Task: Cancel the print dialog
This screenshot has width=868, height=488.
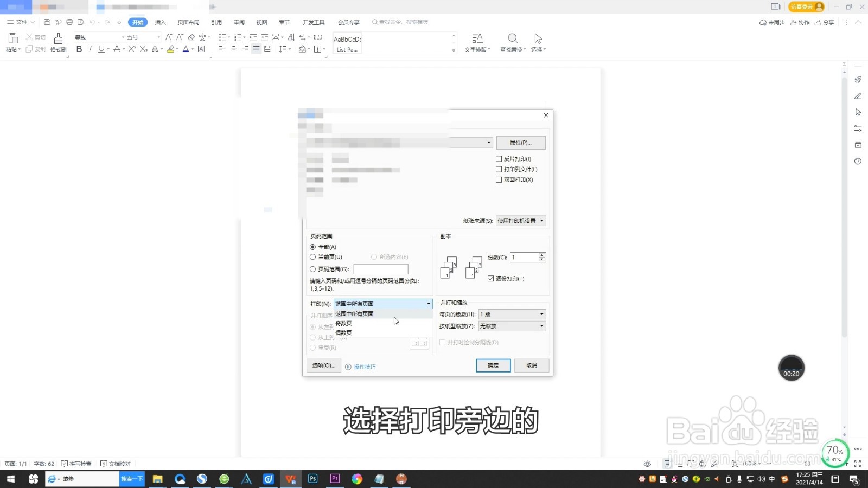Action: pos(532,365)
